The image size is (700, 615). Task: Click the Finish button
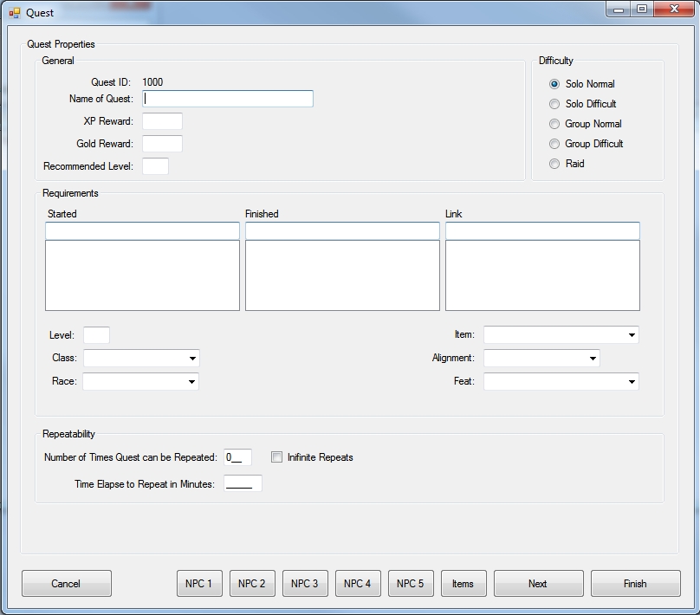point(635,584)
